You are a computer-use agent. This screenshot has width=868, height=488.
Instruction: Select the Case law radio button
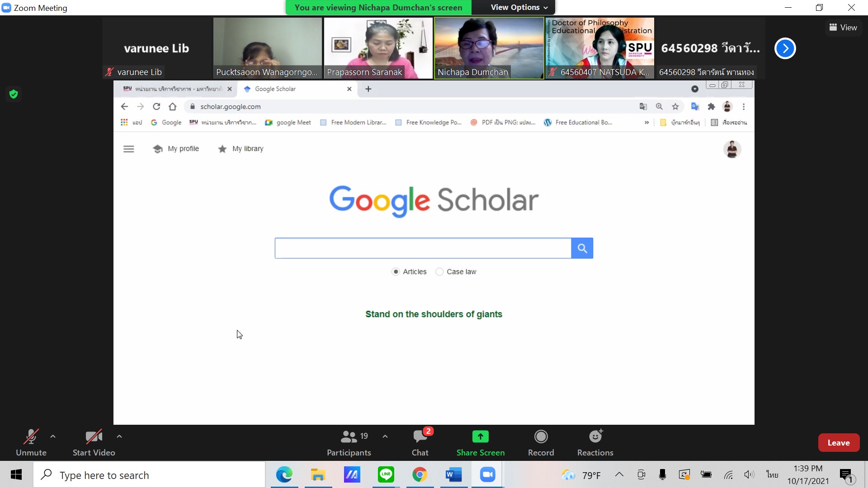(x=439, y=272)
